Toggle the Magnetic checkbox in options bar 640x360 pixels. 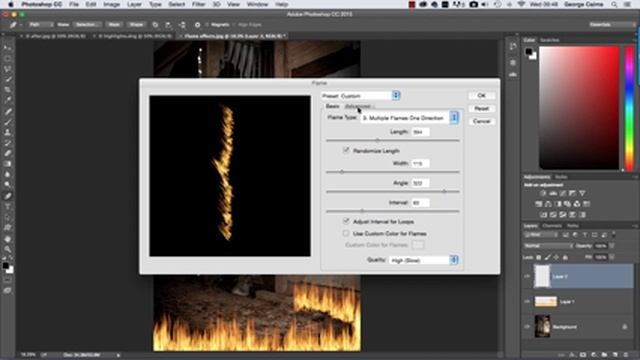point(207,25)
